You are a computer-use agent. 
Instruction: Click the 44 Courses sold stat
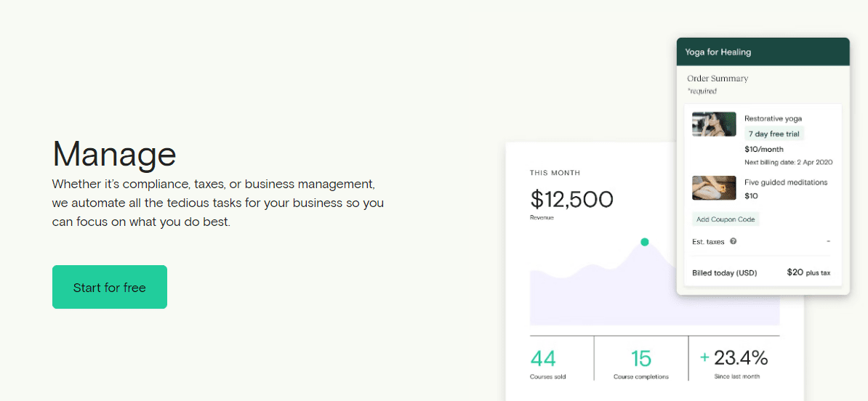pyautogui.click(x=544, y=358)
